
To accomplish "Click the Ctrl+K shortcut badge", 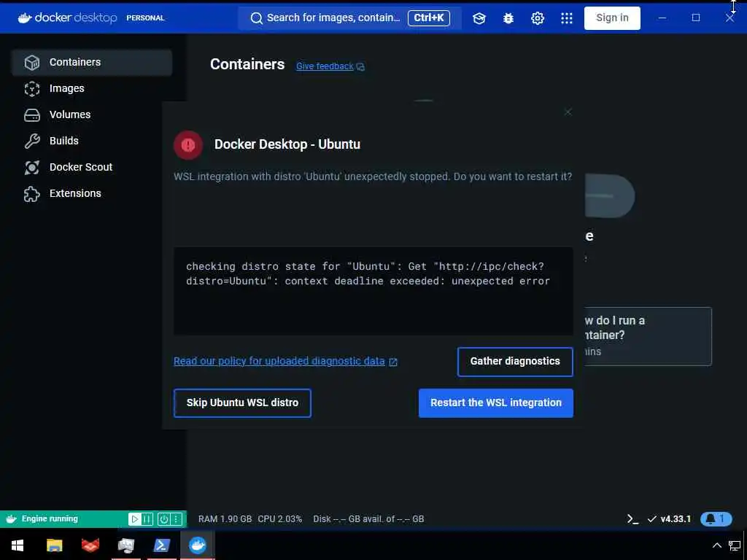I will [x=429, y=18].
